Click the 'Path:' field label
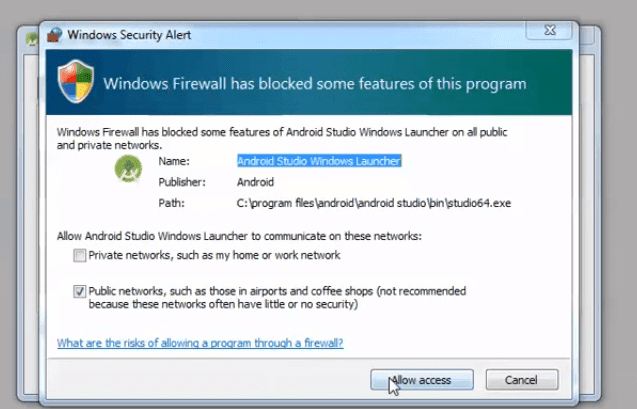637x409 pixels. point(171,203)
